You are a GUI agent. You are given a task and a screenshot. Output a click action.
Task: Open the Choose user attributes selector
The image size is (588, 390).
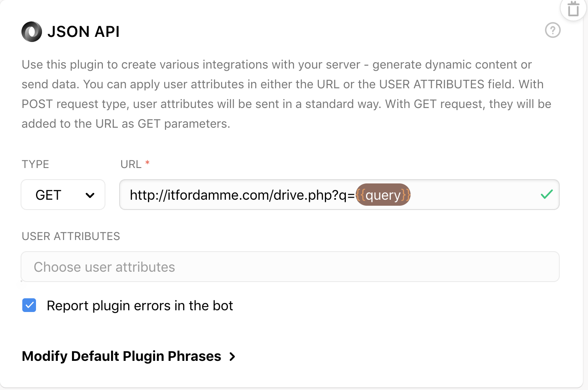(x=290, y=267)
